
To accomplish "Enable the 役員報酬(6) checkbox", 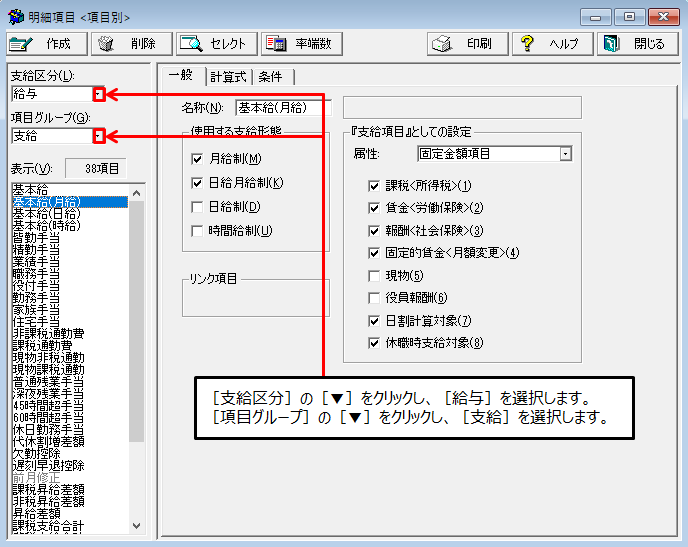I will [x=374, y=298].
